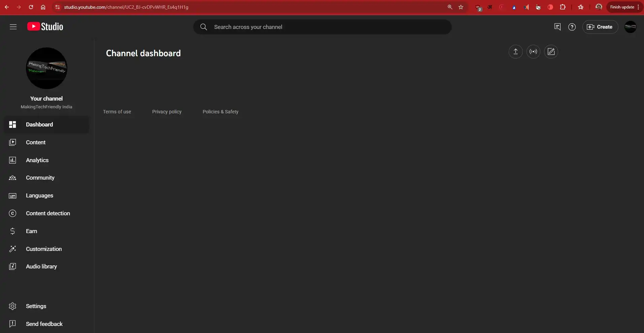Click the Terms of use link
The width and height of the screenshot is (644, 333).
pos(117,112)
